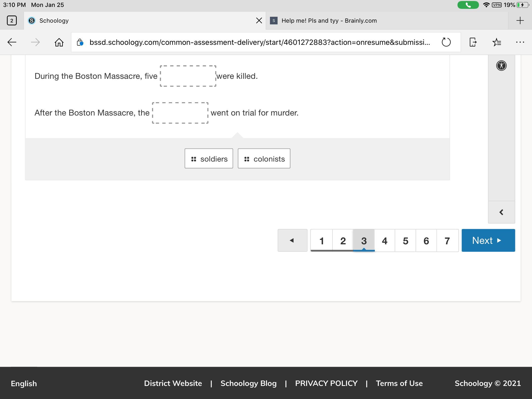The height and width of the screenshot is (399, 532).
Task: Collapse the right sidebar panel chevron
Action: click(x=501, y=212)
